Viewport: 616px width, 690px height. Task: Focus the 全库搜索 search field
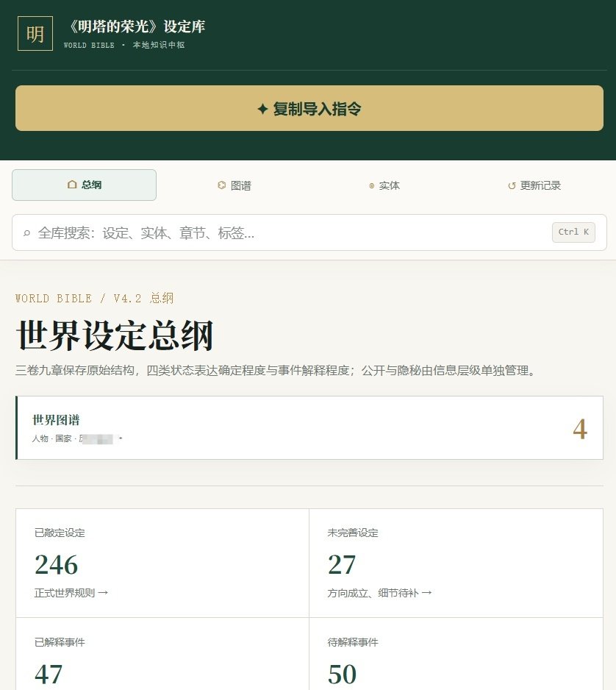[x=309, y=232]
